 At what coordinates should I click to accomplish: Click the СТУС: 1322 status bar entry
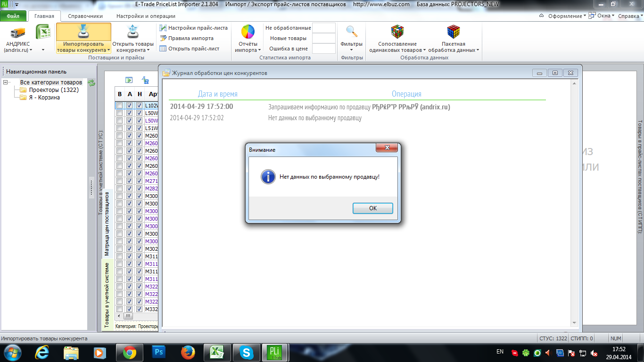point(553,338)
